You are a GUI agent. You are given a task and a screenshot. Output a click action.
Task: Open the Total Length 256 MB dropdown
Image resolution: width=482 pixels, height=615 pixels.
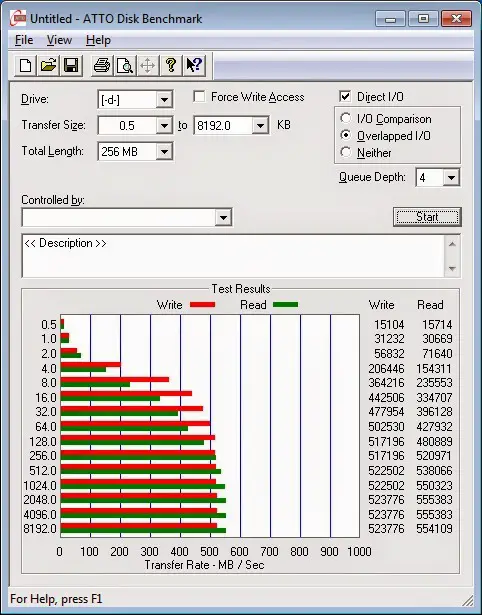pos(164,151)
